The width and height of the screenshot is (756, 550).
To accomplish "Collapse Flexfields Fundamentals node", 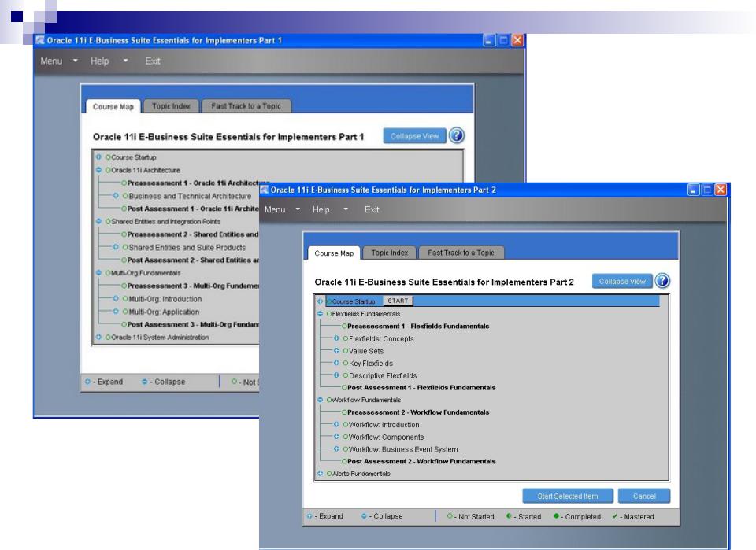I will (x=320, y=313).
